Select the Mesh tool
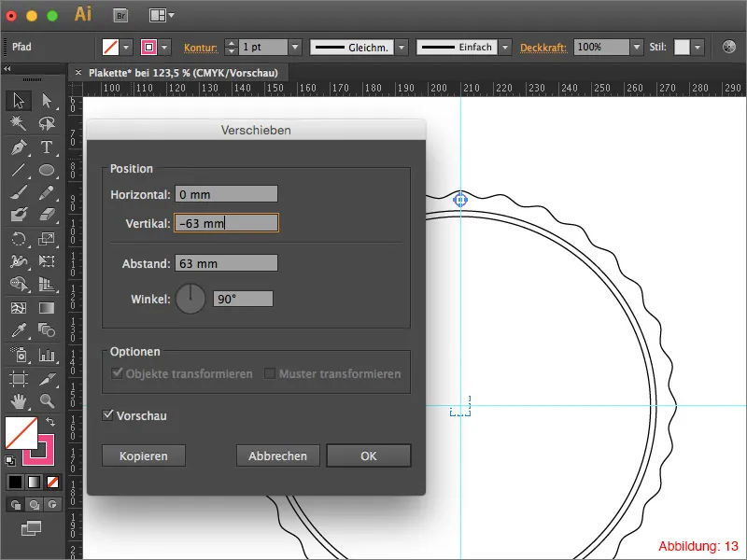Image resolution: width=747 pixels, height=560 pixels. click(18, 308)
